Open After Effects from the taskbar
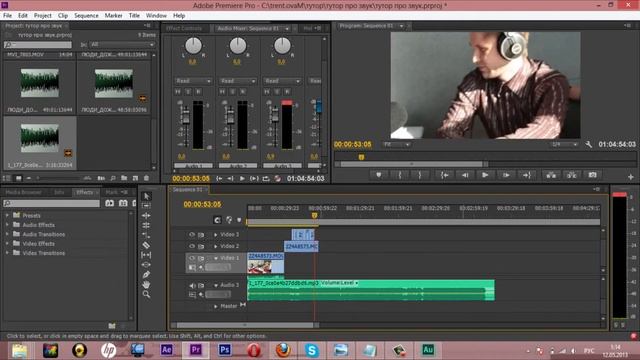640x360 pixels. [x=167, y=350]
